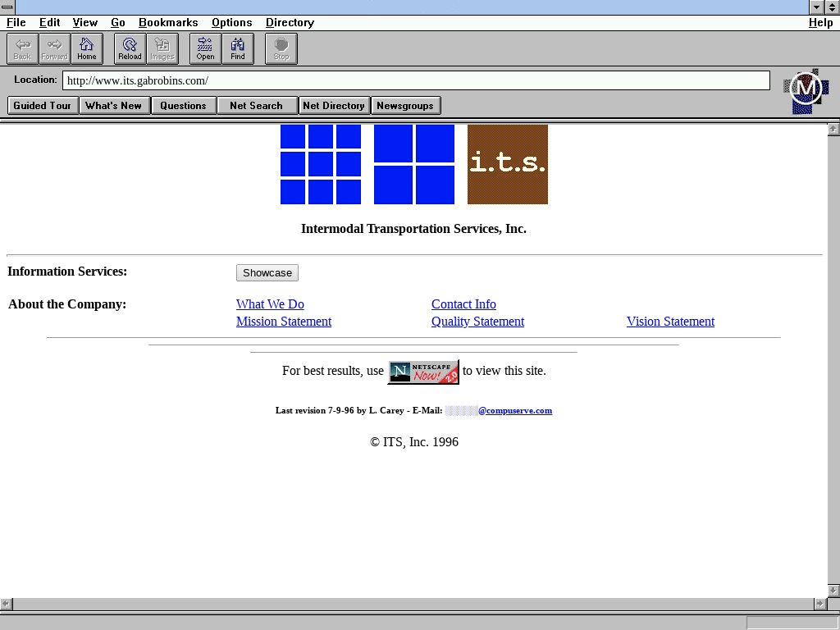Click the Net Search directory button
Image resolution: width=840 pixels, height=630 pixels.
(256, 106)
